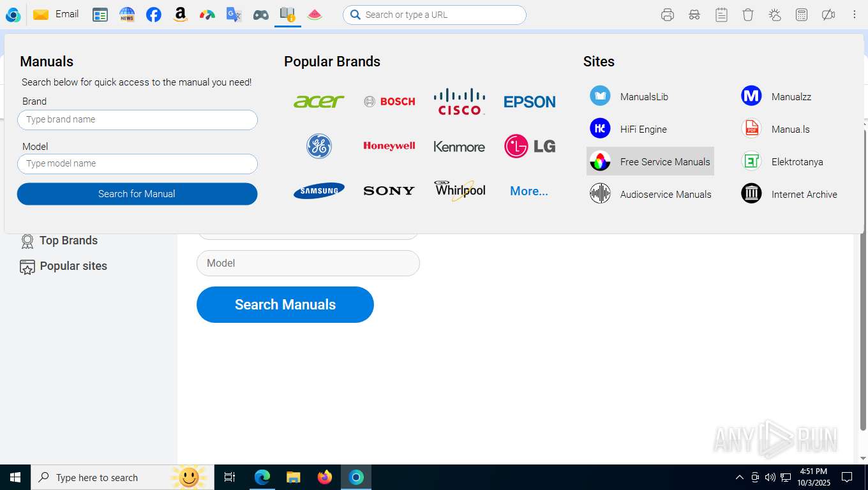Open the Audioservice Manuals site link
868x490 pixels.
pos(650,194)
